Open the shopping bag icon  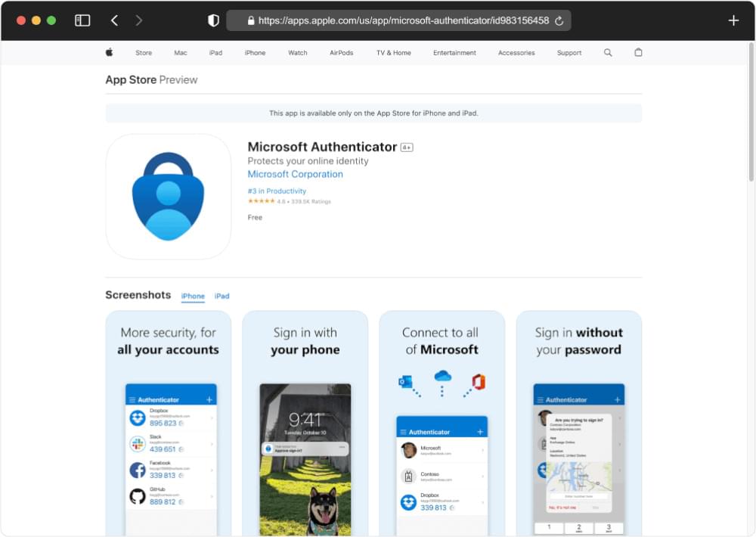click(638, 53)
